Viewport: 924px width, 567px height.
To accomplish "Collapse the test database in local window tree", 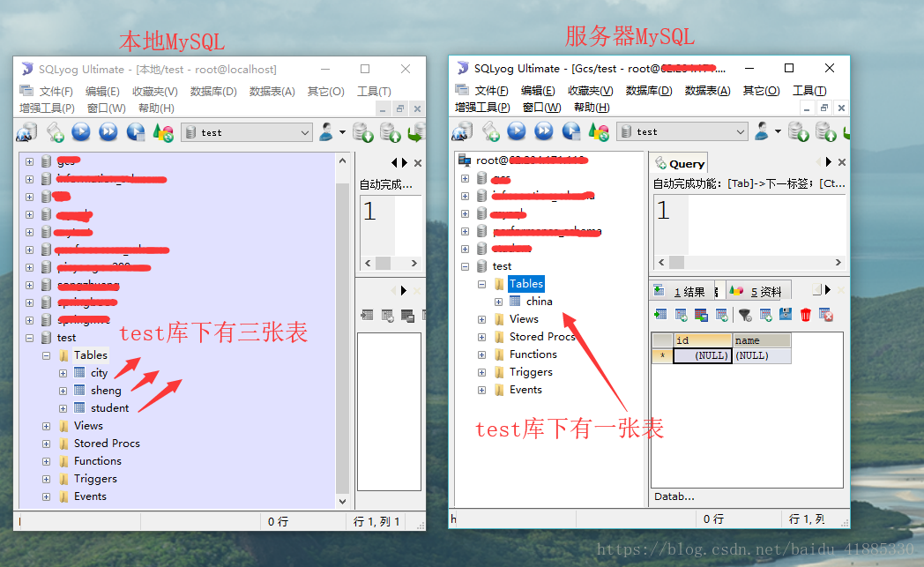I will [x=29, y=339].
